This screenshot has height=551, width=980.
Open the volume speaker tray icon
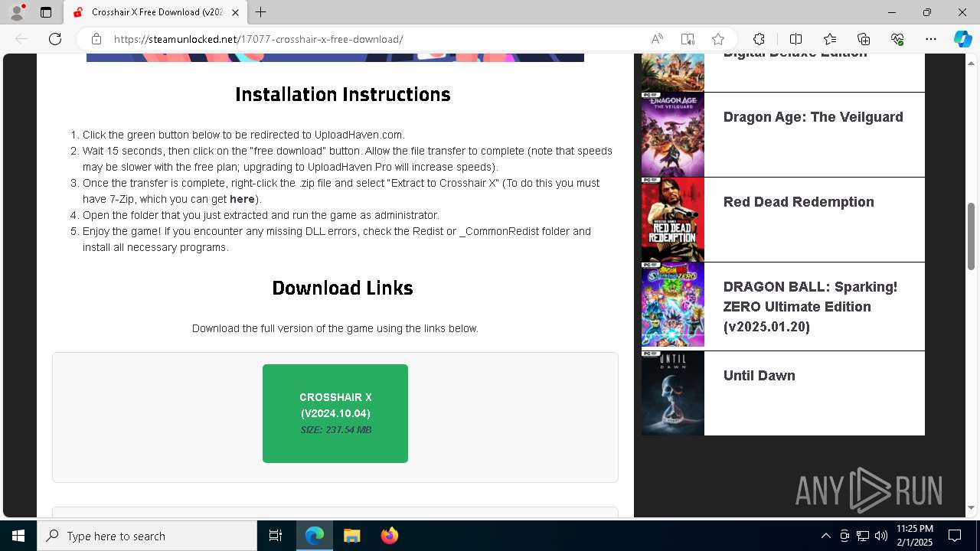pos(881,536)
